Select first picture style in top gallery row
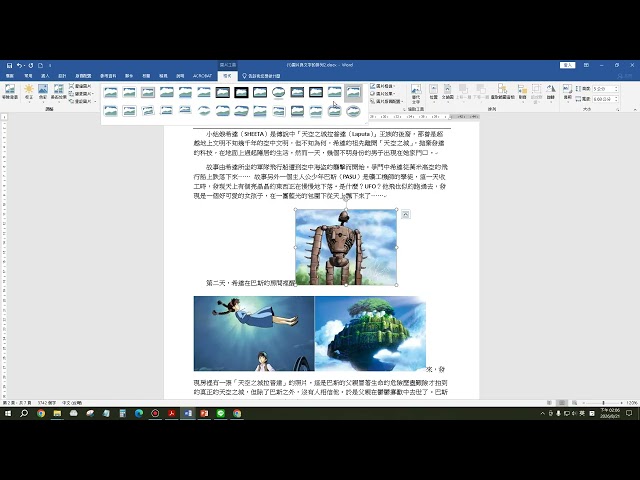The image size is (640, 480). click(x=111, y=93)
